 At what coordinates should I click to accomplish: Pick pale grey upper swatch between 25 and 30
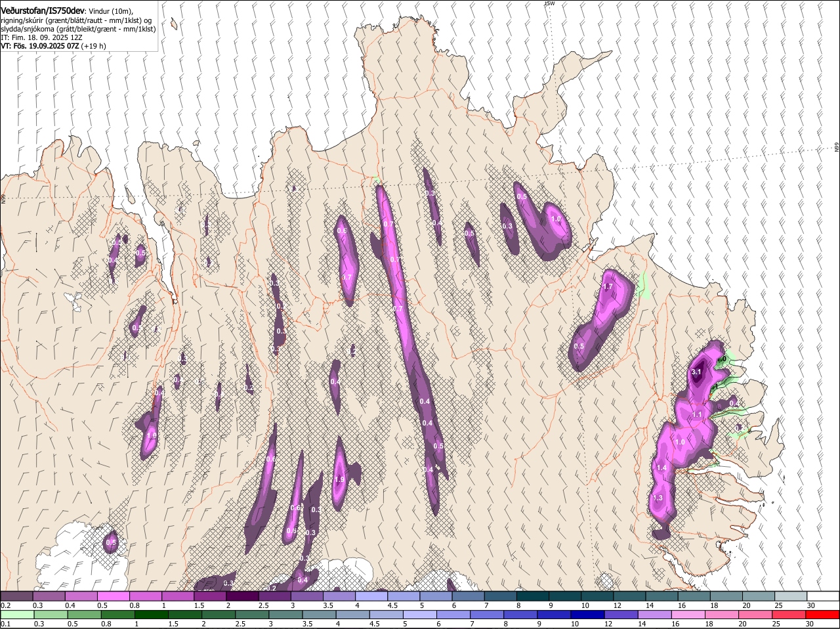click(791, 596)
